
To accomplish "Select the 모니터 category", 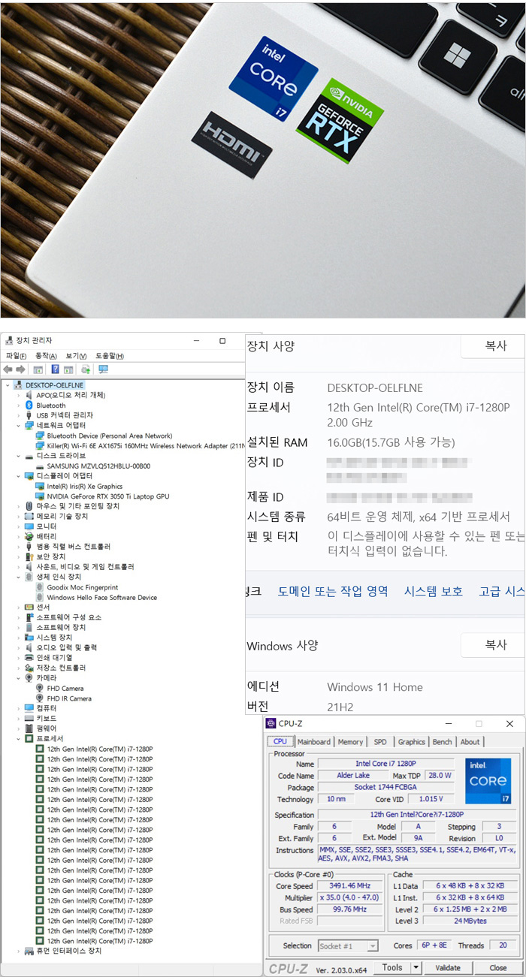I will coord(46,526).
